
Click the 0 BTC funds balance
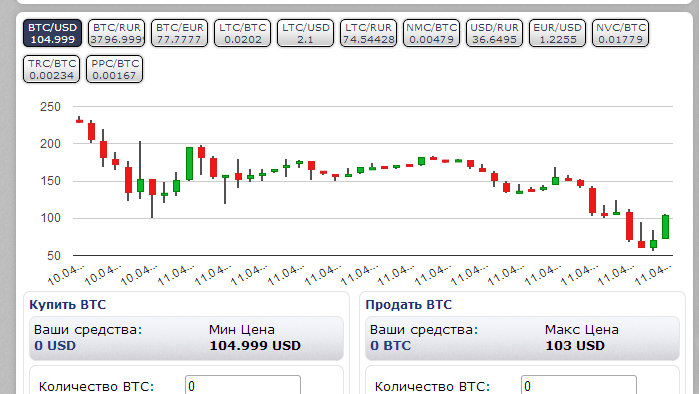tap(391, 346)
